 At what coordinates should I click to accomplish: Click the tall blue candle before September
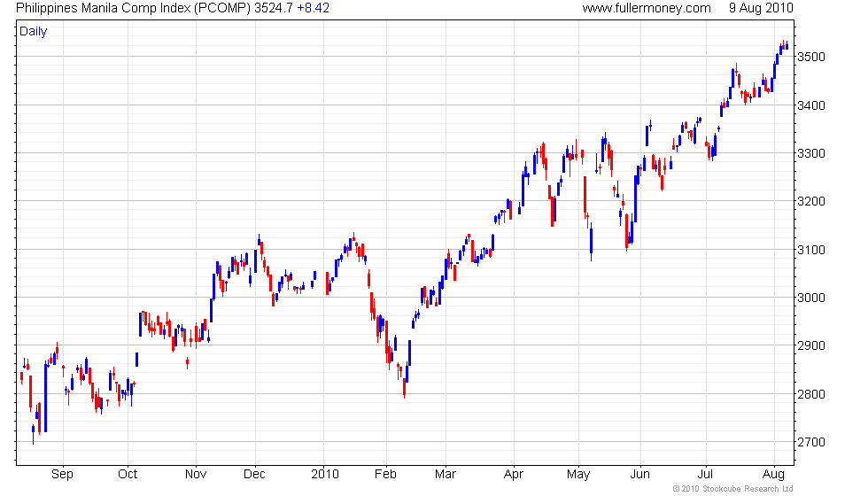45,398
